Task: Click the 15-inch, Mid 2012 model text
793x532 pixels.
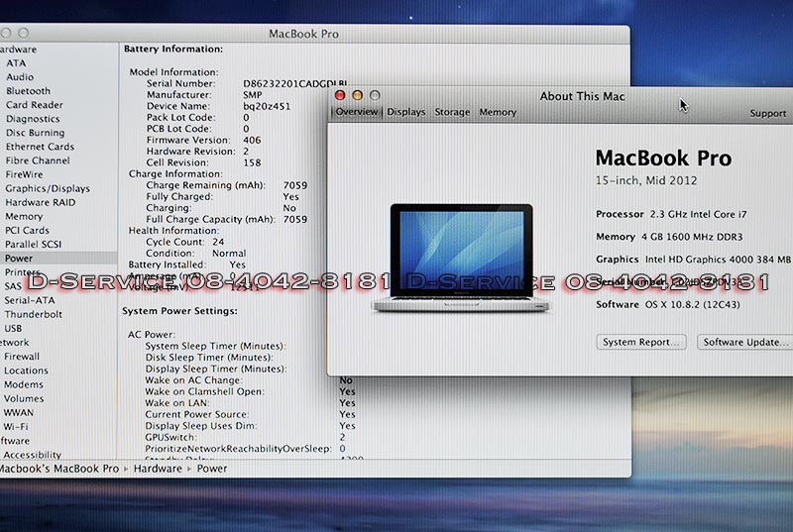Action: 646,180
